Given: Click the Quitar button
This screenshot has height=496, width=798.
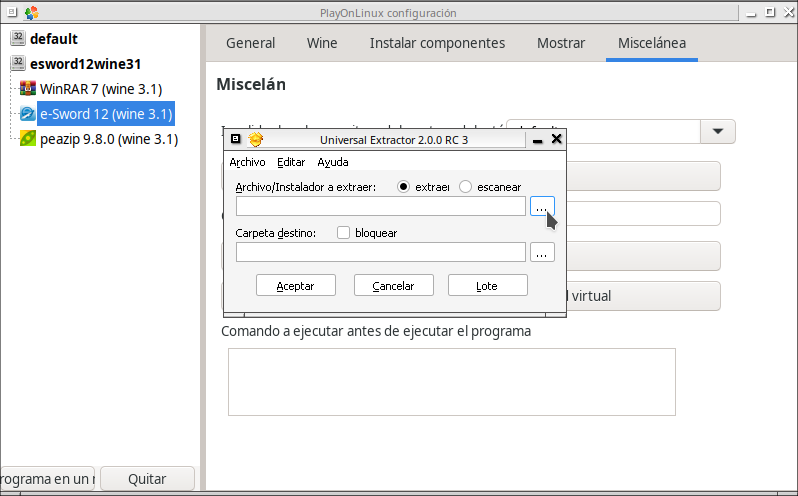Looking at the screenshot, I should pos(147,479).
